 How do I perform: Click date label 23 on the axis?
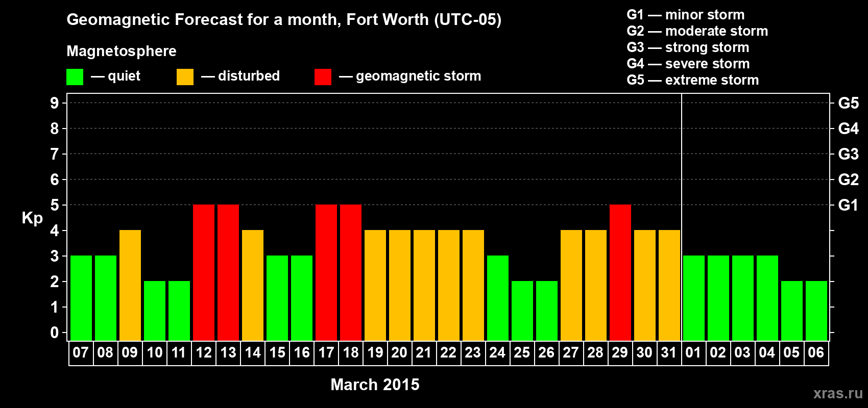tap(473, 352)
